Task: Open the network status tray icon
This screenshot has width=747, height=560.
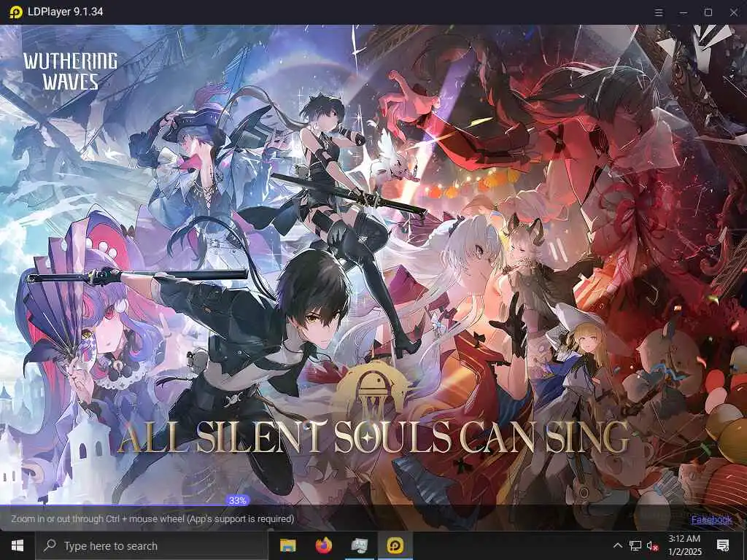Action: (635, 545)
